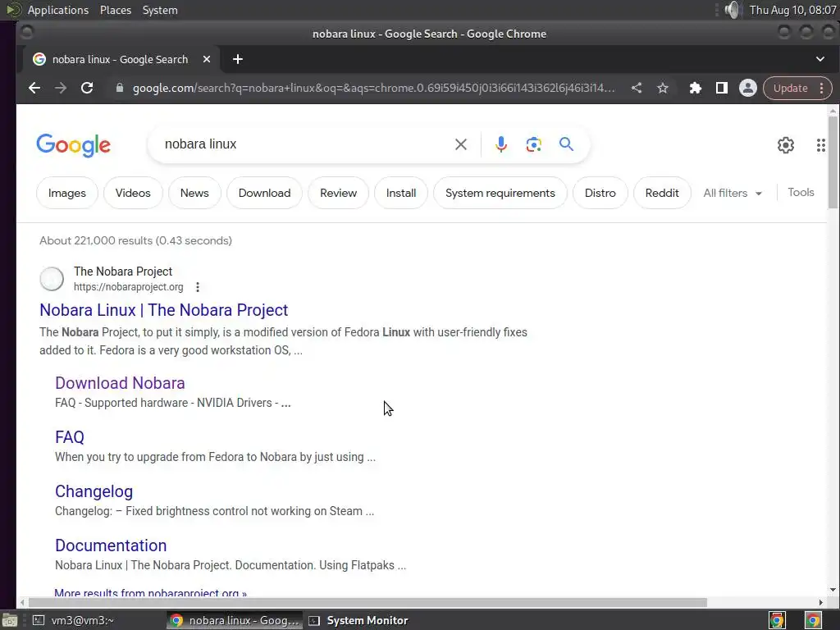
Task: Open the Documentation sitelink
Action: point(111,546)
